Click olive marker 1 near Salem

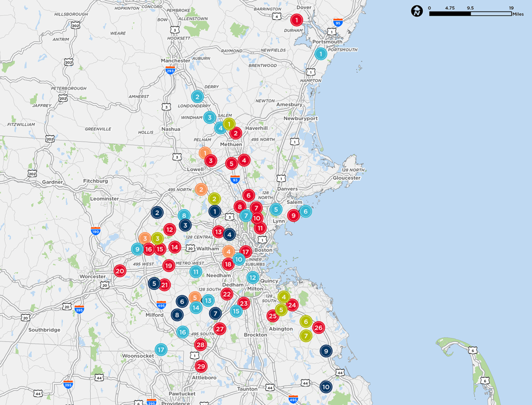[229, 124]
